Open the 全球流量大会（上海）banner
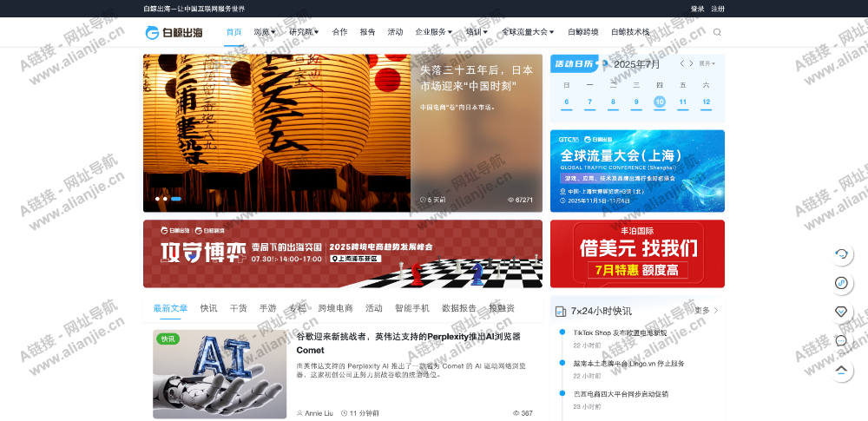 pos(637,171)
